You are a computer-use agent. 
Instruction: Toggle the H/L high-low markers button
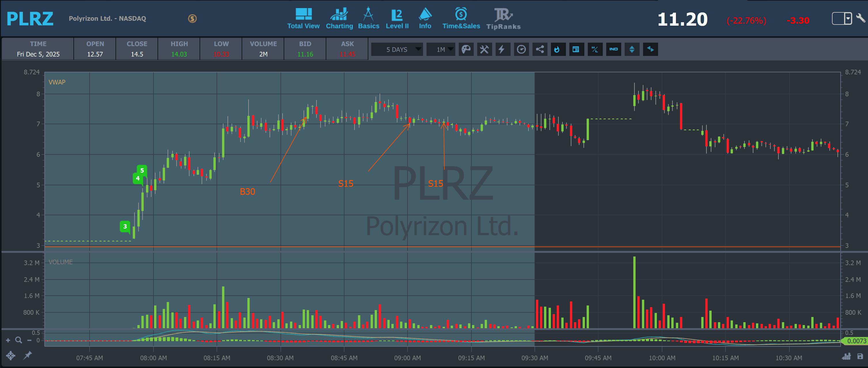coord(595,50)
